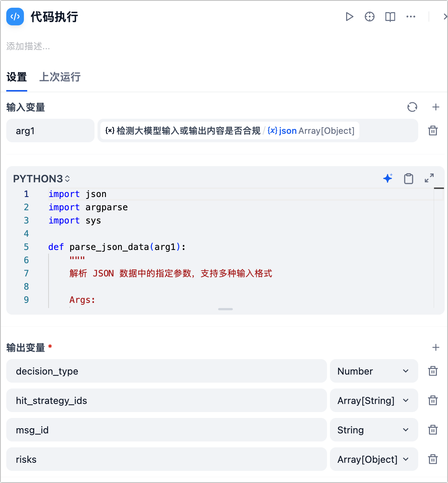This screenshot has width=448, height=483.
Task: Open the AI code generator sparkle icon
Action: [x=388, y=179]
